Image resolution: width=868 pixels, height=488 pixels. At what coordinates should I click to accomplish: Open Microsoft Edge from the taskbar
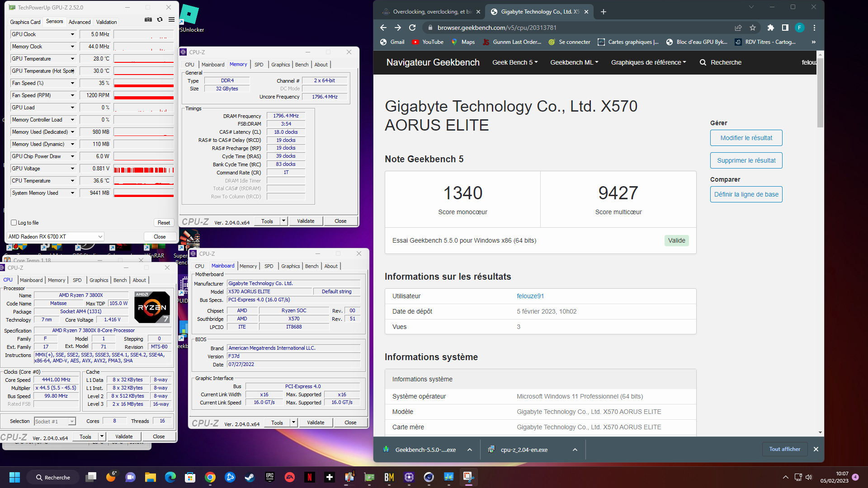170,477
